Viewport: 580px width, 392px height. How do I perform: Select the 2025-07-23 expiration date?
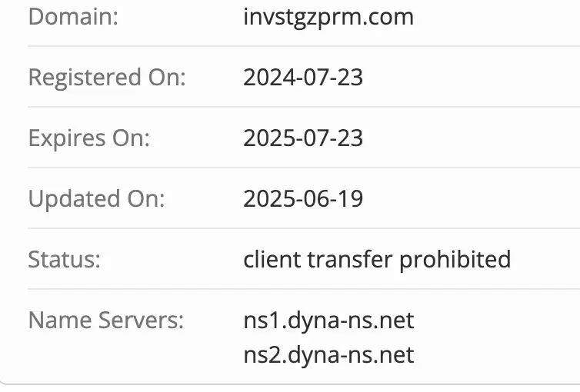303,138
